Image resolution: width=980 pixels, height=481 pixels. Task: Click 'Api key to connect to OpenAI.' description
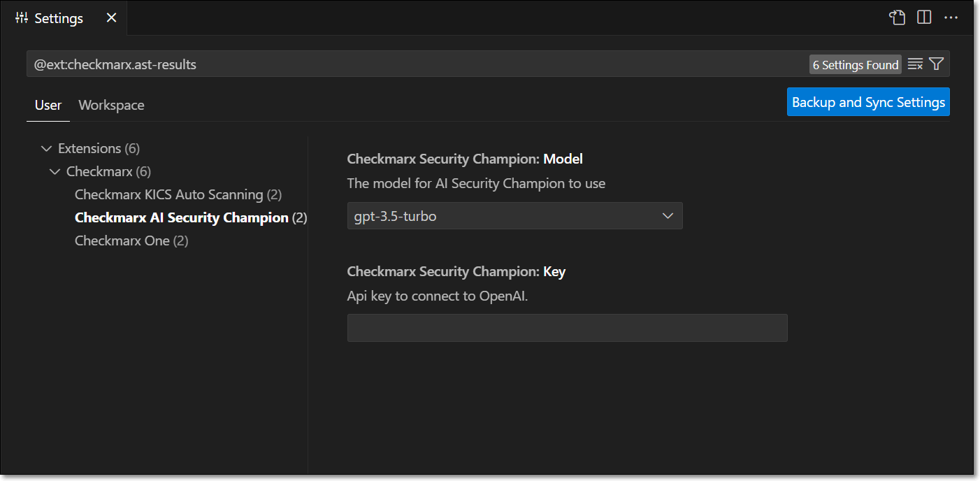point(438,296)
